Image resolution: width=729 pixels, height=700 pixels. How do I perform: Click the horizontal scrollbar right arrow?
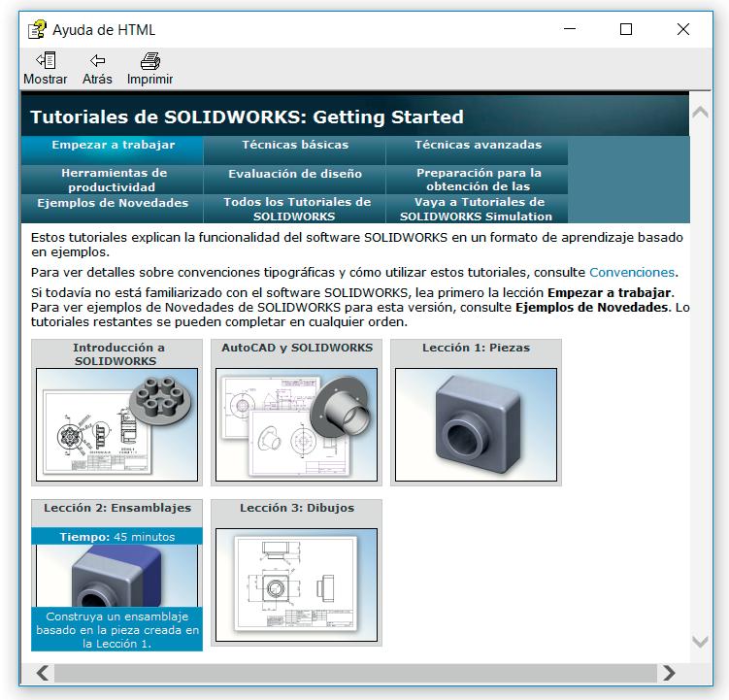[669, 673]
